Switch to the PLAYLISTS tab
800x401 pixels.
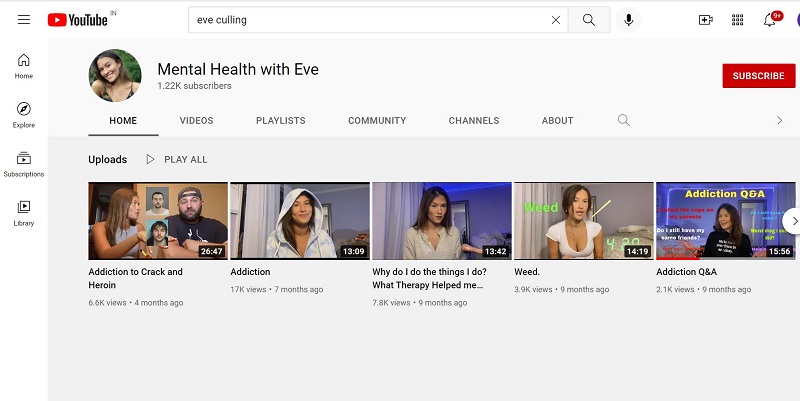(x=281, y=121)
